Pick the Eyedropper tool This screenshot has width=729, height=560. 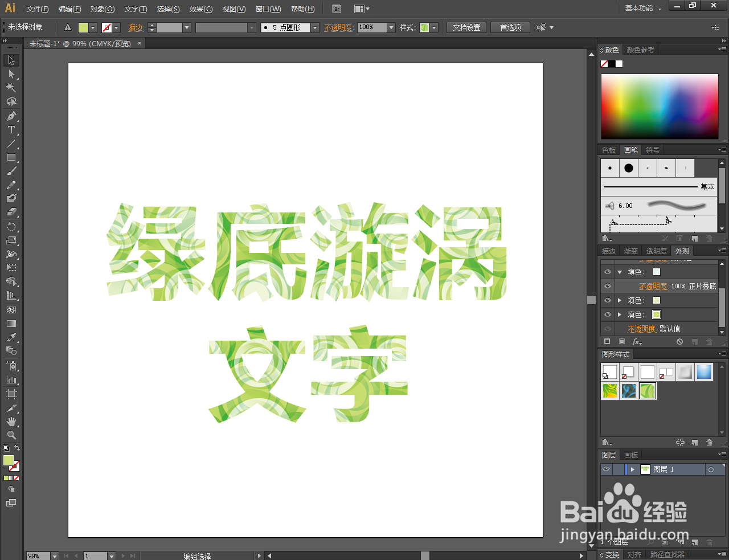11,337
